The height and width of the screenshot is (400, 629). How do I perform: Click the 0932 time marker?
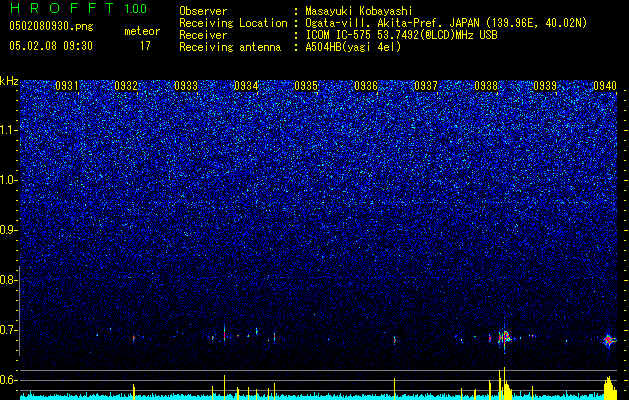click(x=126, y=86)
